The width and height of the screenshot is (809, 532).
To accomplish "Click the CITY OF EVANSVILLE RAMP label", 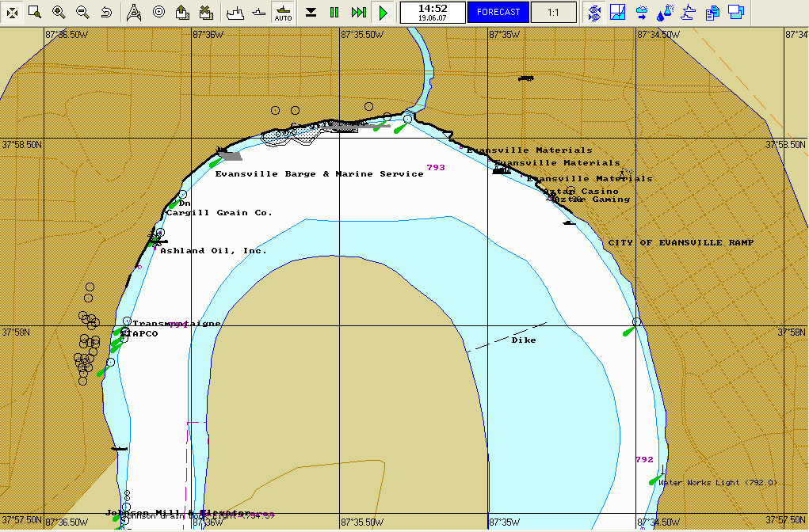I will point(681,242).
